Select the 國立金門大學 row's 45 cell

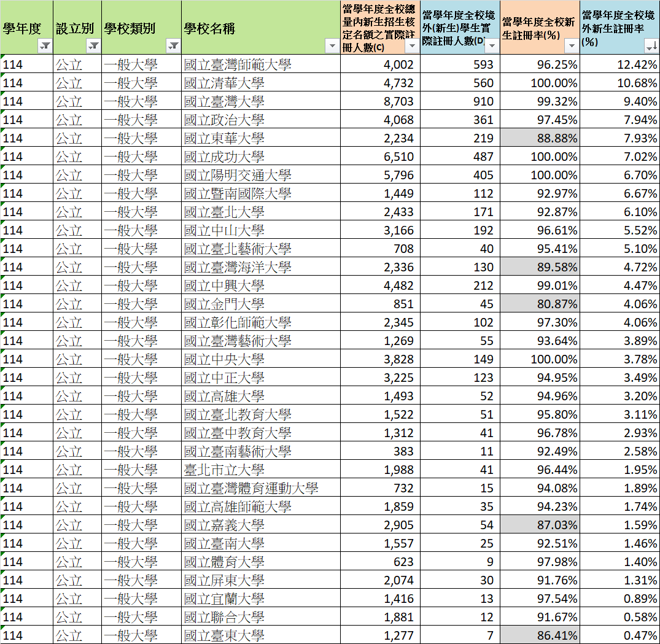point(460,304)
